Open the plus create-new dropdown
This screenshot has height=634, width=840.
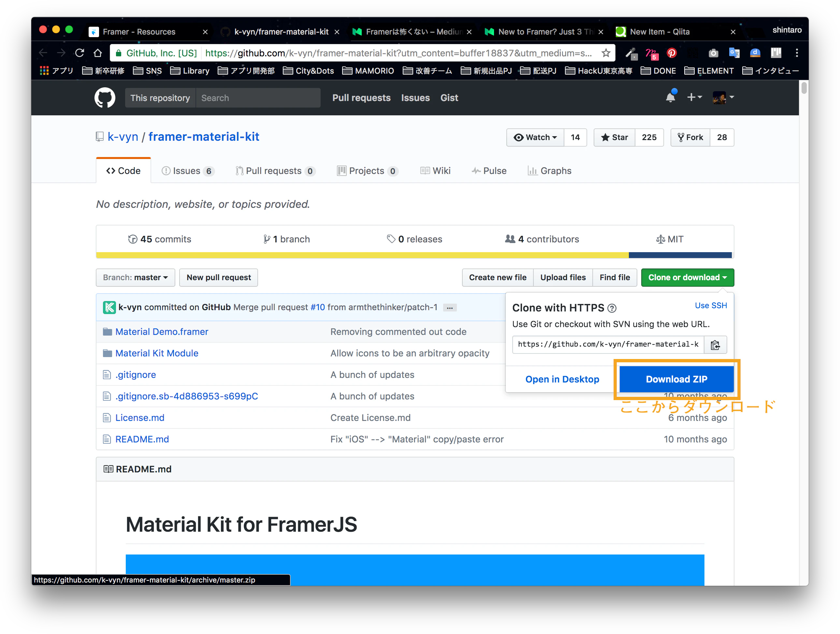click(x=695, y=97)
